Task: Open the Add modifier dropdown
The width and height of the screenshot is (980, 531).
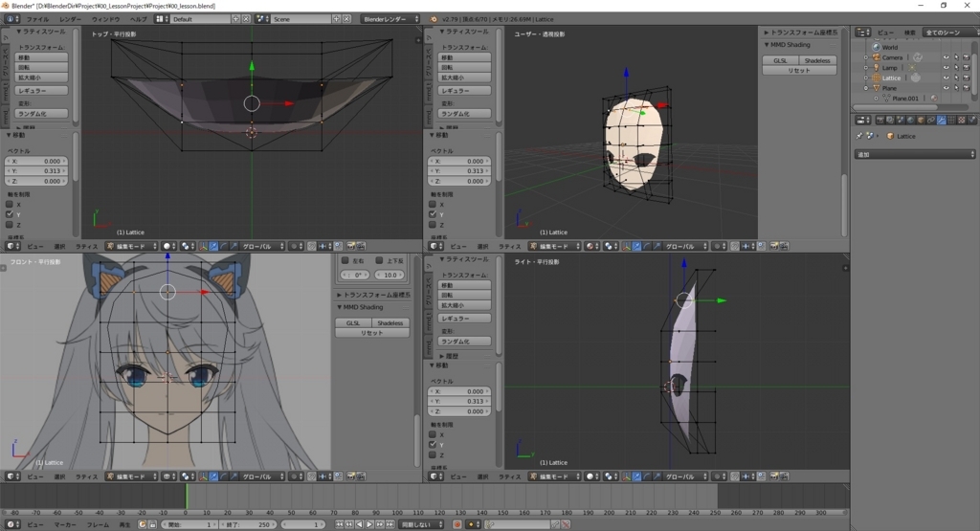Action: pos(915,153)
